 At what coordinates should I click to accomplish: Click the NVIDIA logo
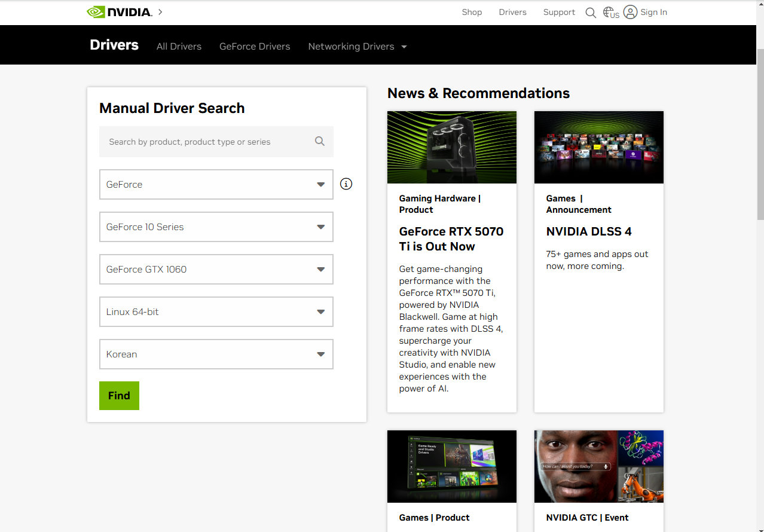[x=120, y=12]
